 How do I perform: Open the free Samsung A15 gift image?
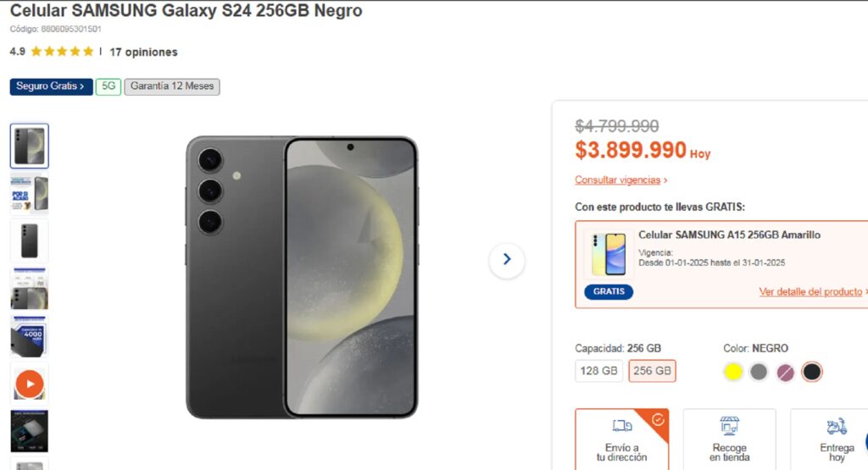coord(609,254)
